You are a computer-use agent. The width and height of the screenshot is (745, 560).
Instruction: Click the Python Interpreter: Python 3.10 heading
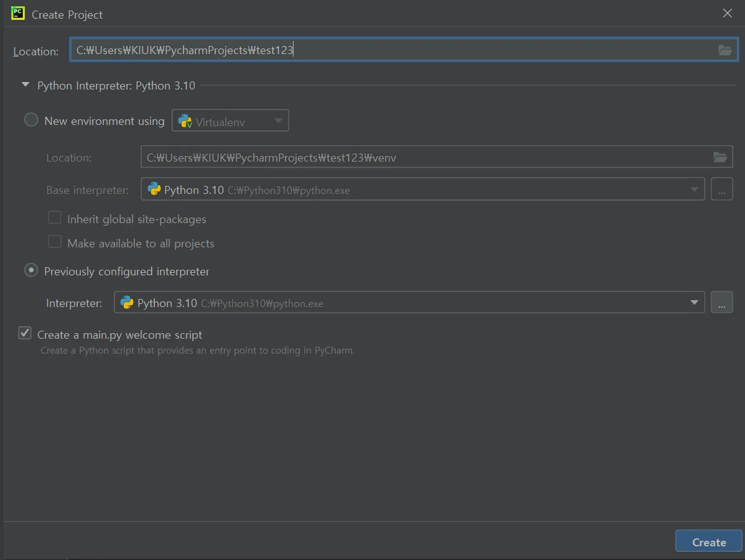point(116,86)
